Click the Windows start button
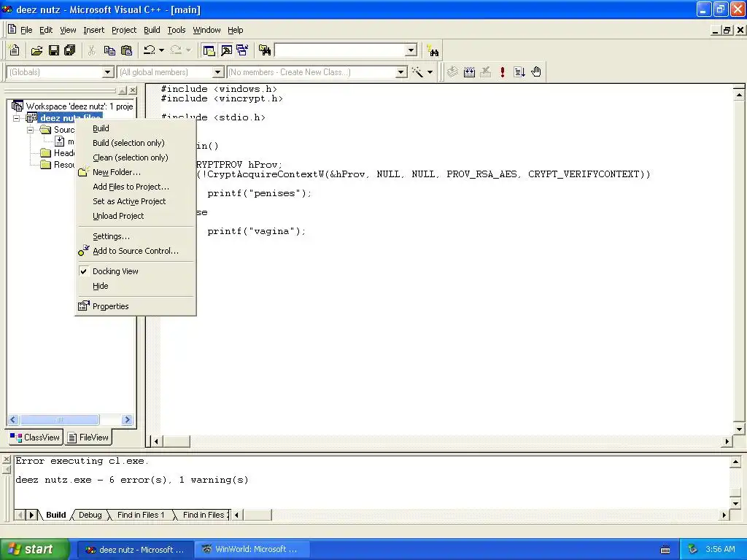 34,549
